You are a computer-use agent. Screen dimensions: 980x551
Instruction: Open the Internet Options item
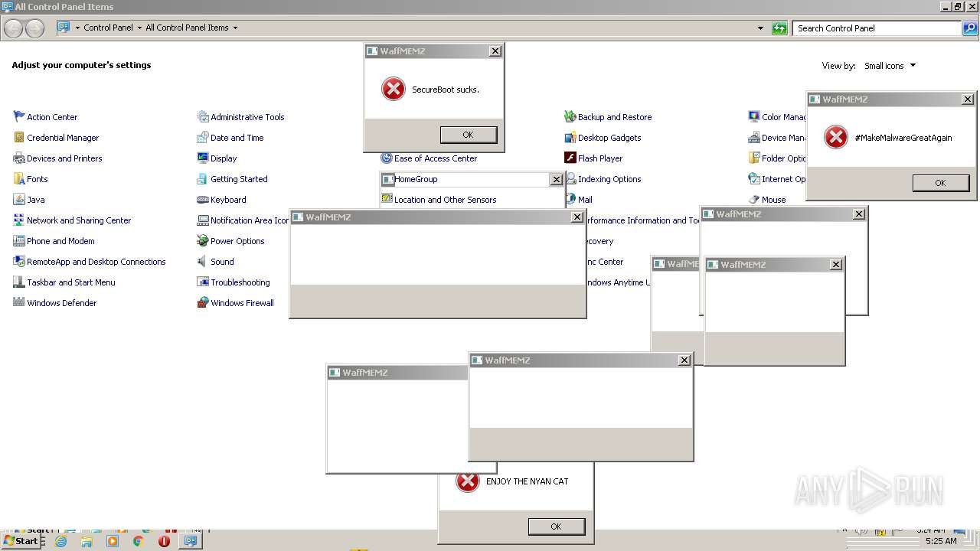(777, 179)
